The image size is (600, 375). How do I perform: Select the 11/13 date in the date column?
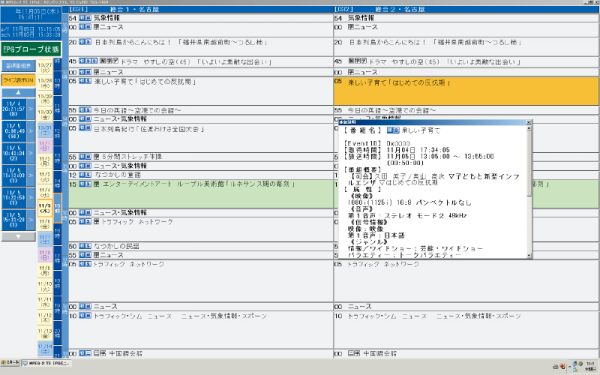point(45,333)
